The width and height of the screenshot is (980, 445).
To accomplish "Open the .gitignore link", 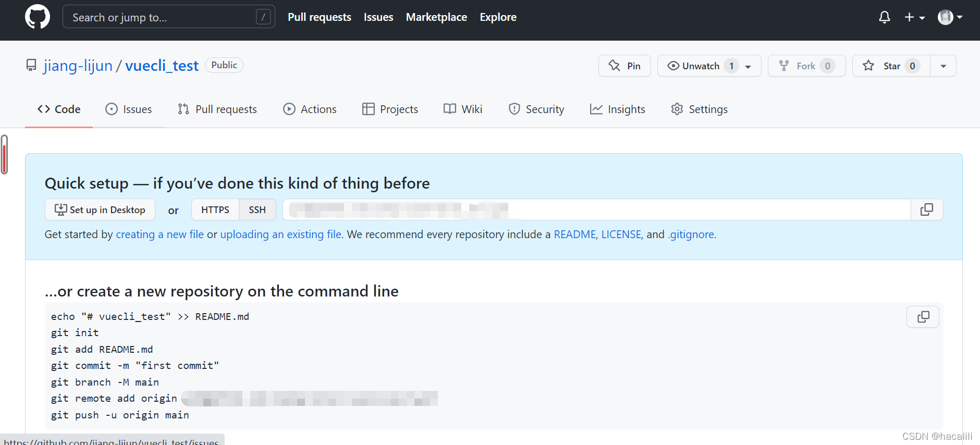I will pyautogui.click(x=691, y=234).
